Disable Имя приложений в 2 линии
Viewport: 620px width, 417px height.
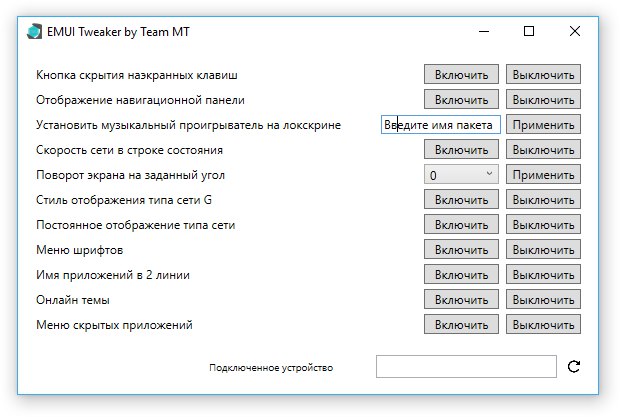[543, 274]
